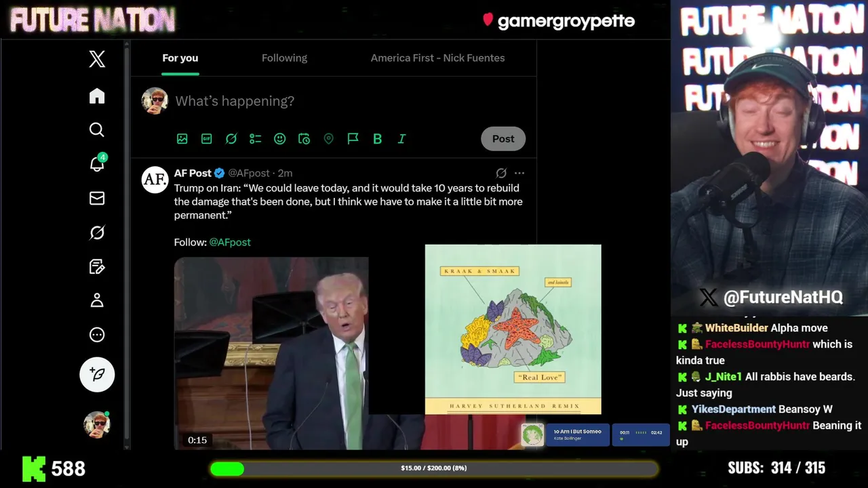This screenshot has width=868, height=488.
Task: Open Profile person icon
Action: 97,300
